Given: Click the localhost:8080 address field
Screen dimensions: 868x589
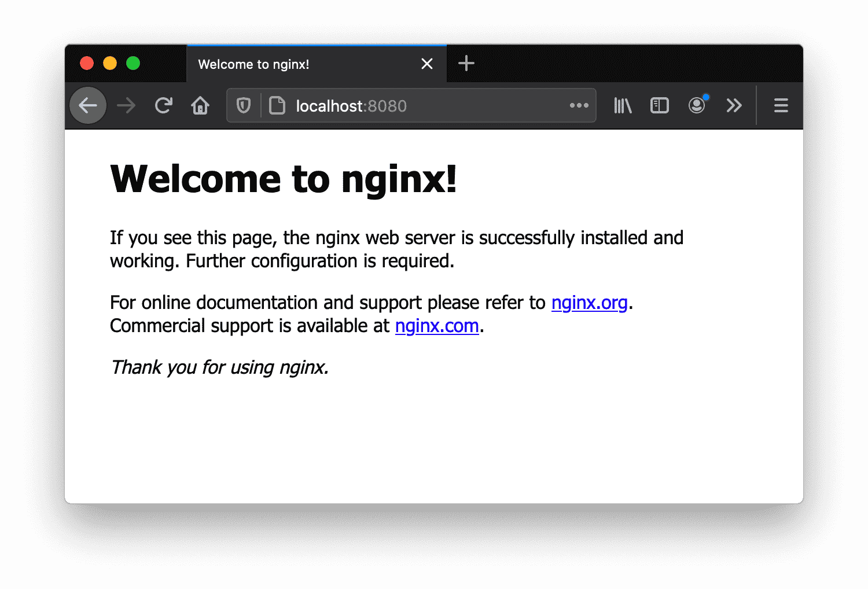Looking at the screenshot, I should pyautogui.click(x=411, y=105).
